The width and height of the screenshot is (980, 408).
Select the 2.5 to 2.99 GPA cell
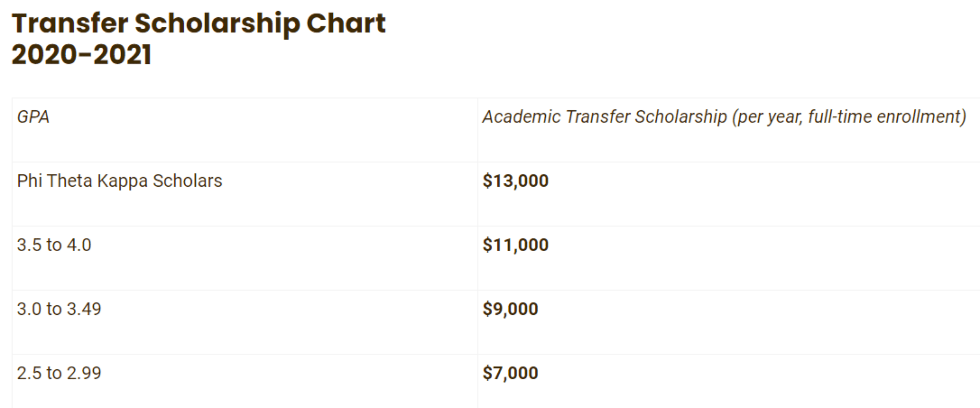(59, 373)
